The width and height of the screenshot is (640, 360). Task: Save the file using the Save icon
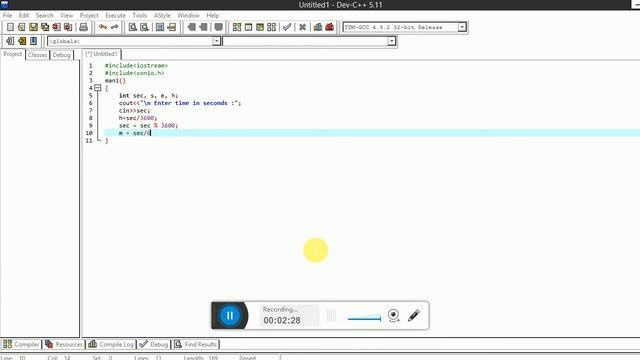[33, 27]
